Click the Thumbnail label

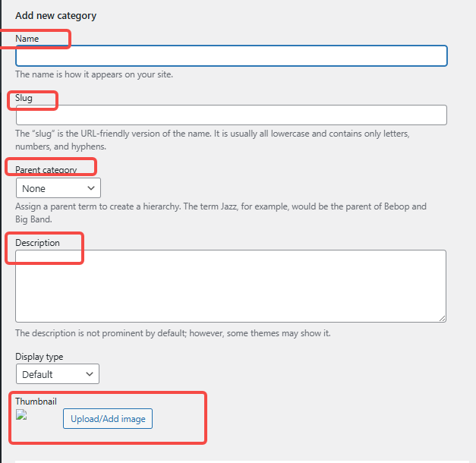(x=36, y=401)
